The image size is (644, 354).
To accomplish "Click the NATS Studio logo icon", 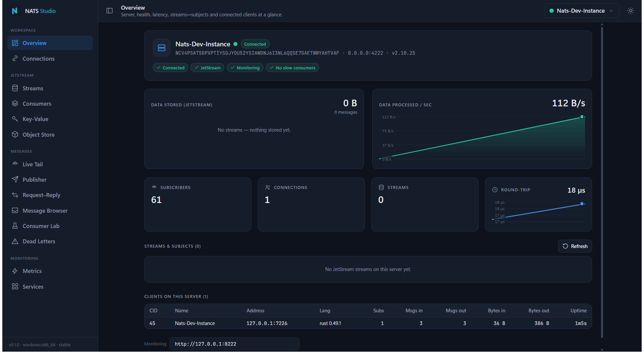I will coord(15,11).
